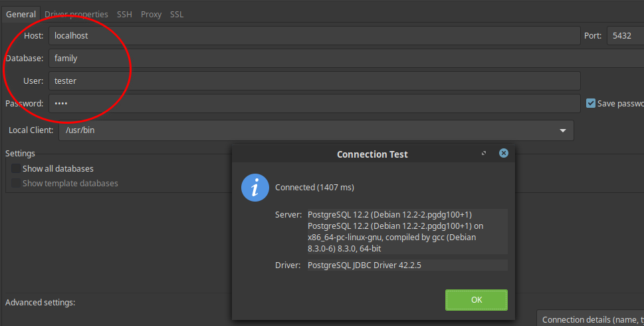
Task: Select the User field with tester
Action: 314,81
